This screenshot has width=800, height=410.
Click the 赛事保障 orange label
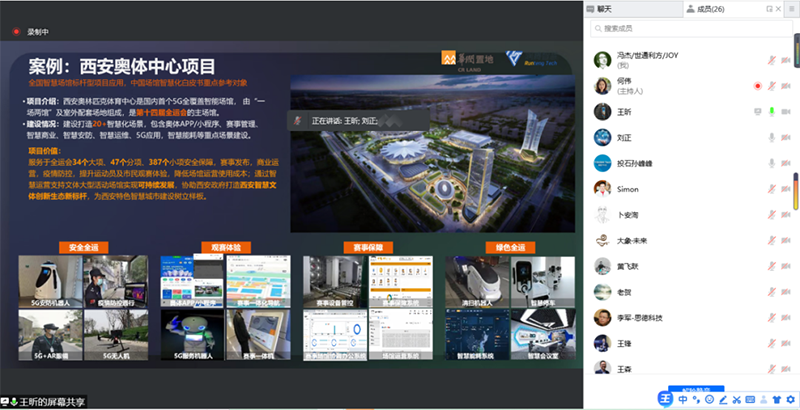(x=368, y=247)
